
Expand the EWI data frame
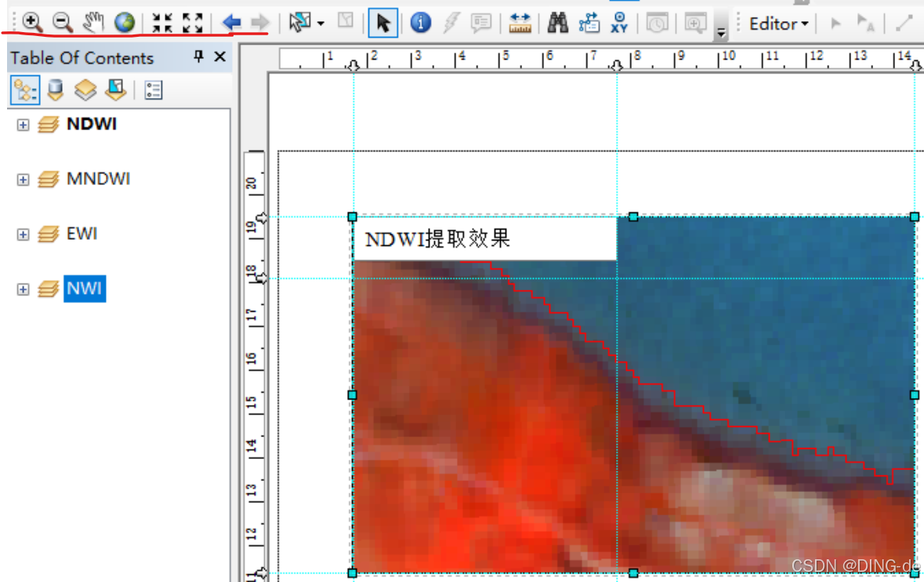(x=23, y=234)
